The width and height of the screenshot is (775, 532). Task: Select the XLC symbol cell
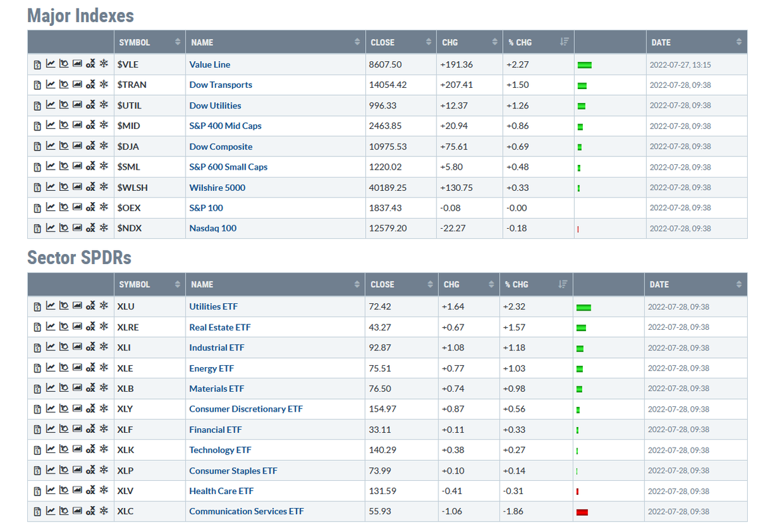150,511
